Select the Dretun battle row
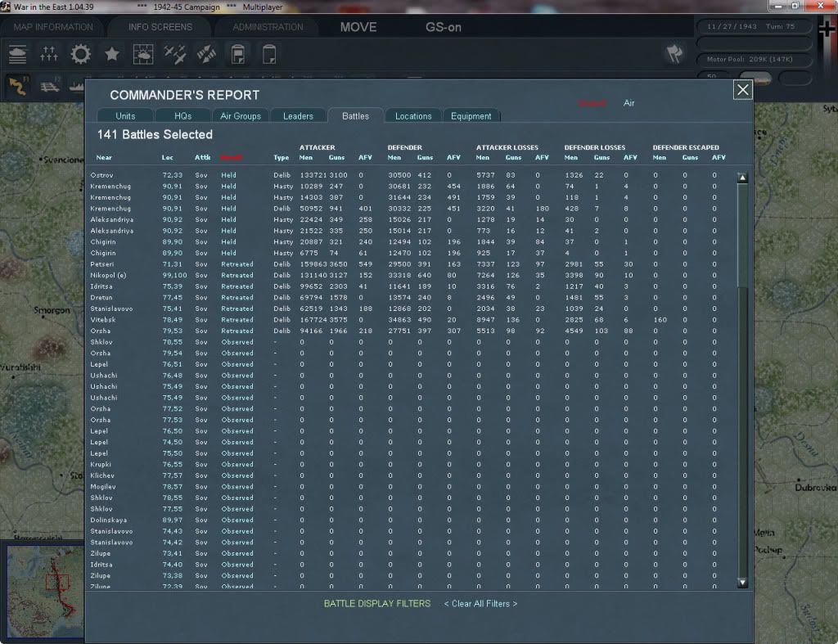 tap(409, 298)
